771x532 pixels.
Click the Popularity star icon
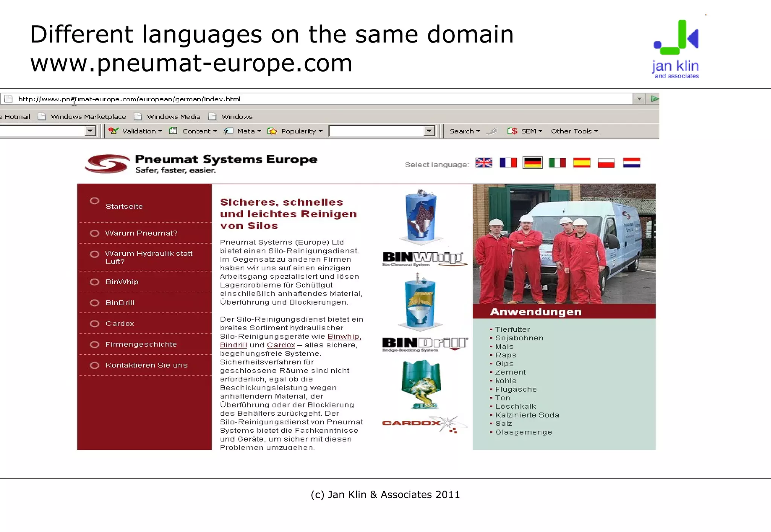[x=272, y=131]
